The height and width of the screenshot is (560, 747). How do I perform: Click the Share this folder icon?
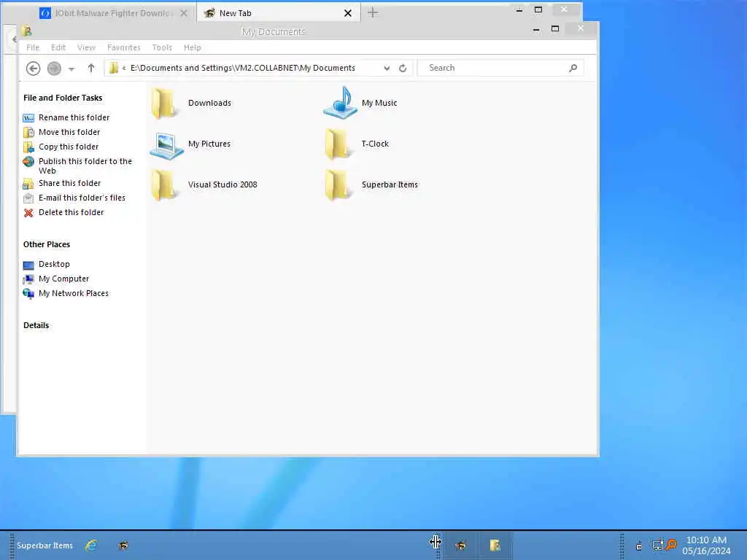point(28,184)
